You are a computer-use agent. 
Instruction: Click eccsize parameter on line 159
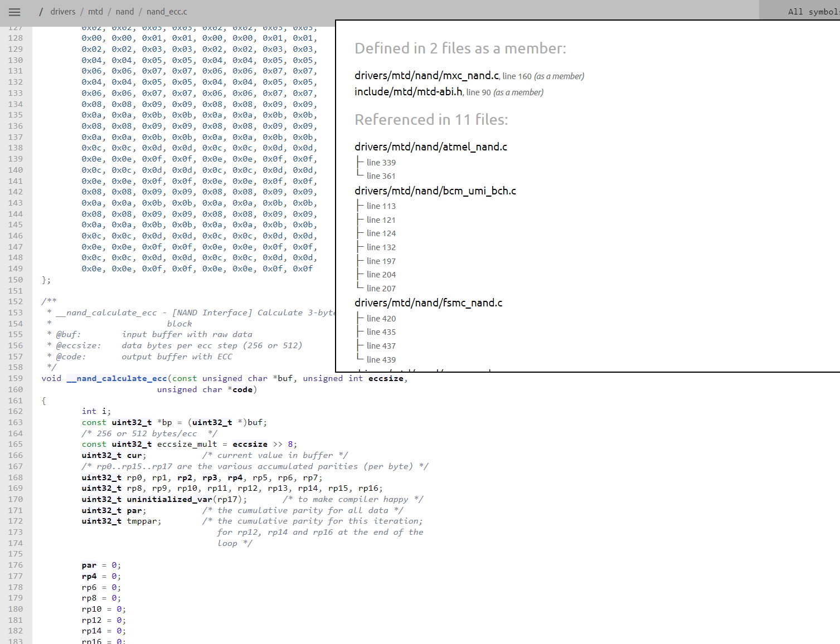pos(386,378)
